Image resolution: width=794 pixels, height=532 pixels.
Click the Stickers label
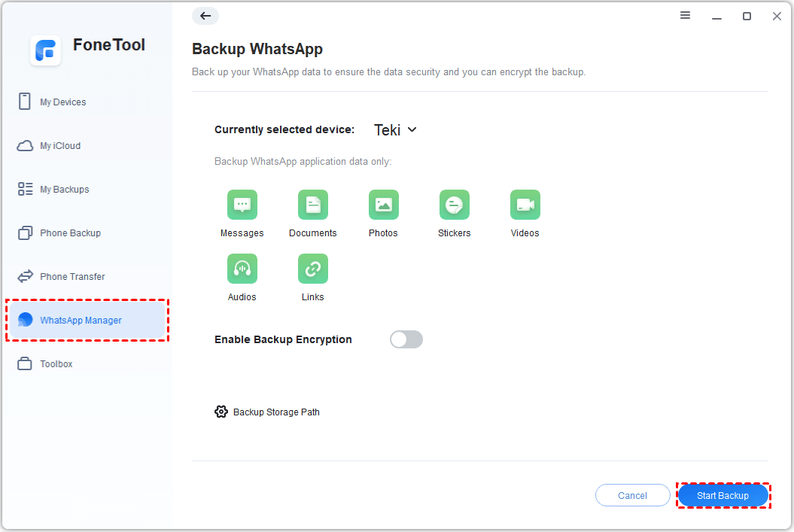(x=455, y=233)
